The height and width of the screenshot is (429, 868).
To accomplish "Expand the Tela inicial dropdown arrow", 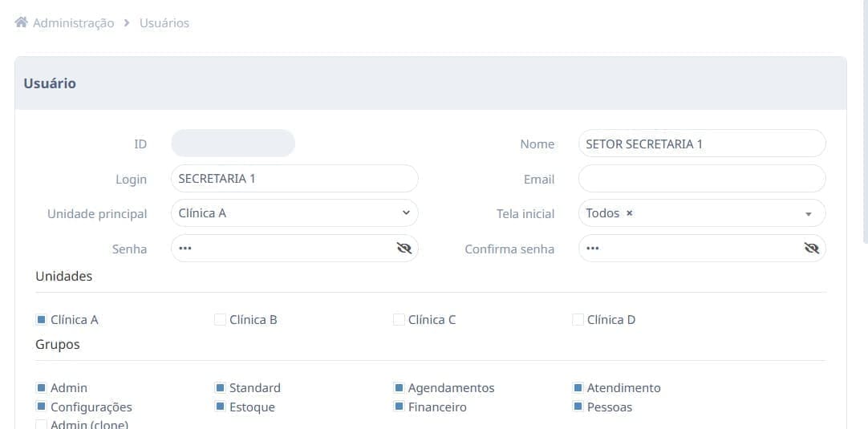I will (808, 213).
